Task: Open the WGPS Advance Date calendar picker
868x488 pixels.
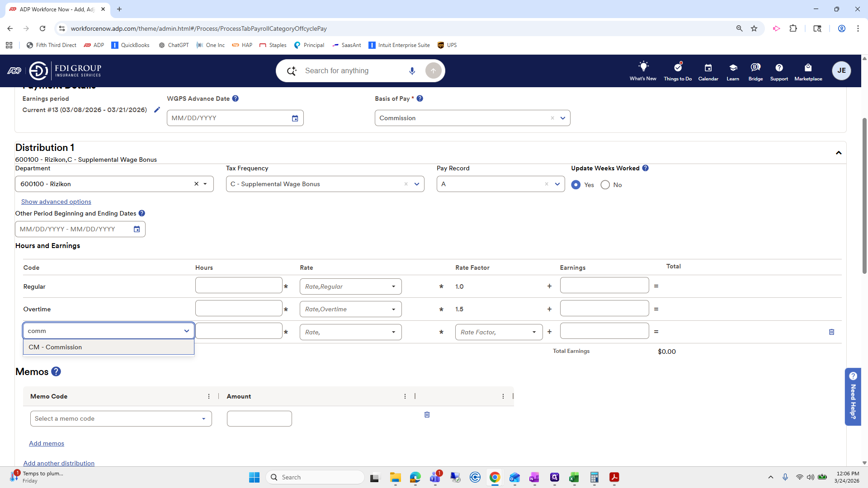Action: click(295, 118)
